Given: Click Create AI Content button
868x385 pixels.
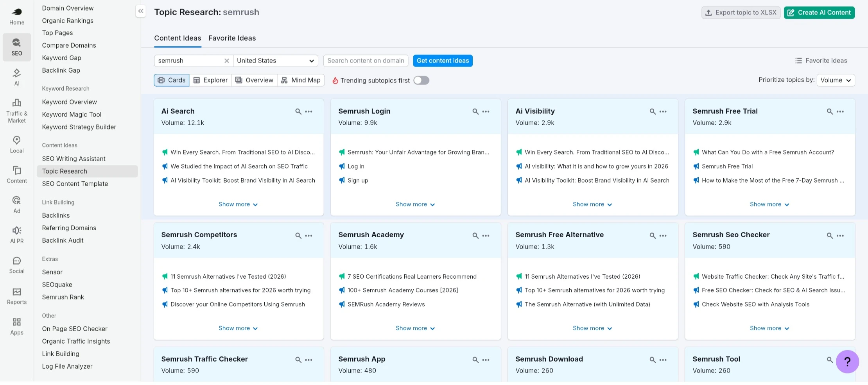Looking at the screenshot, I should click(x=819, y=13).
